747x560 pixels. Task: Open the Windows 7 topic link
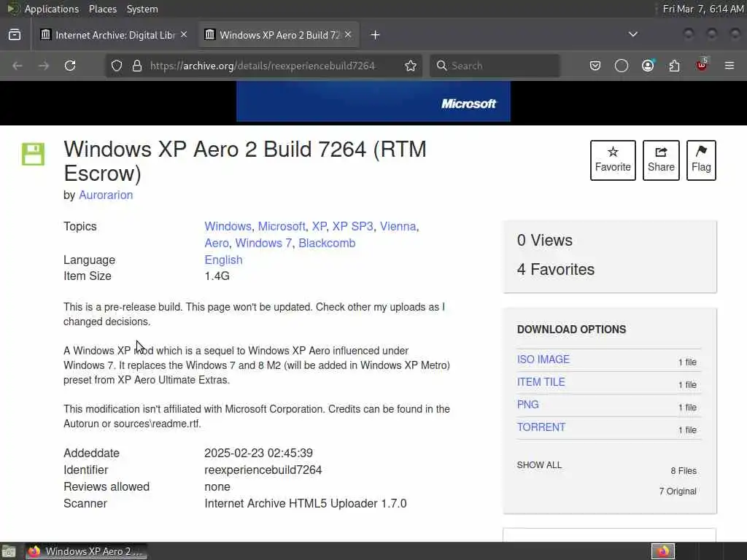pyautogui.click(x=263, y=244)
